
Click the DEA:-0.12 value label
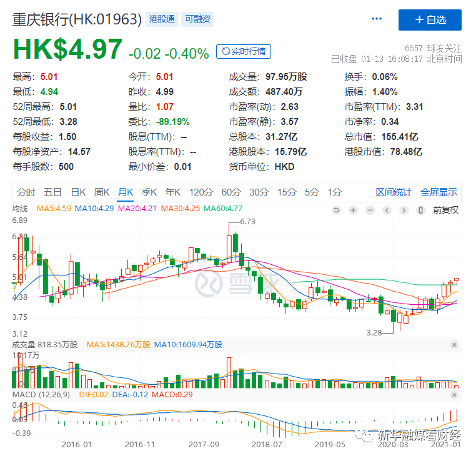point(130,395)
